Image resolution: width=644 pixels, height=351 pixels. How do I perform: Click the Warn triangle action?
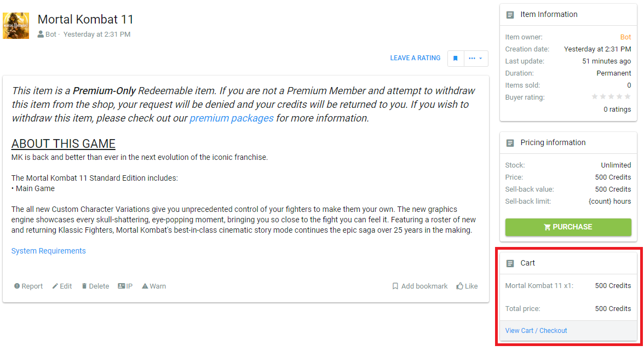(x=154, y=286)
